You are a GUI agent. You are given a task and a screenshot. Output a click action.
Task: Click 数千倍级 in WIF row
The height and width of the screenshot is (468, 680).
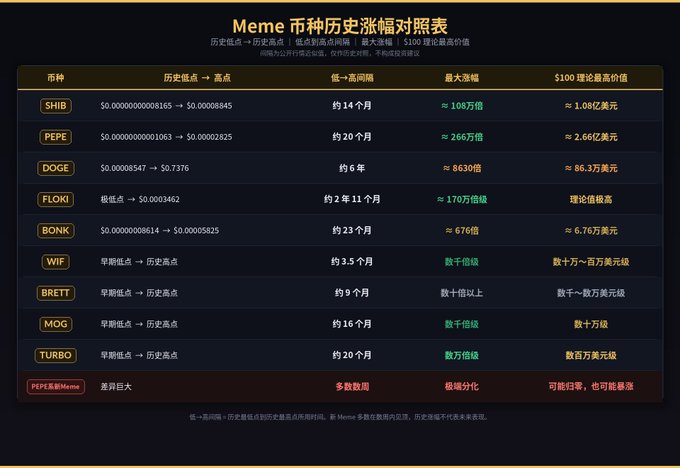pos(462,262)
